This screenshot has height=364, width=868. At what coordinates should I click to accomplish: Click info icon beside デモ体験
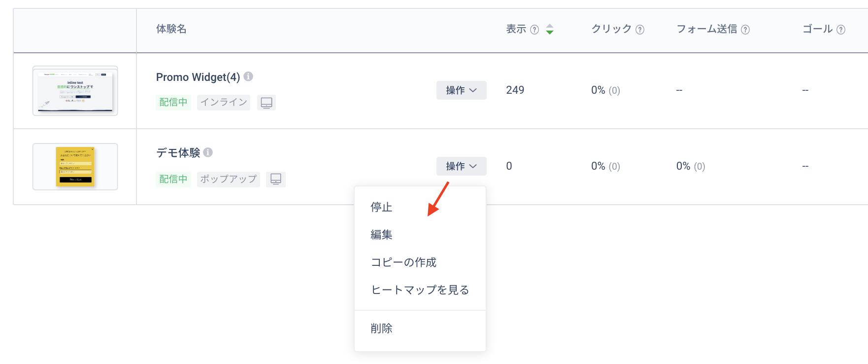click(208, 152)
